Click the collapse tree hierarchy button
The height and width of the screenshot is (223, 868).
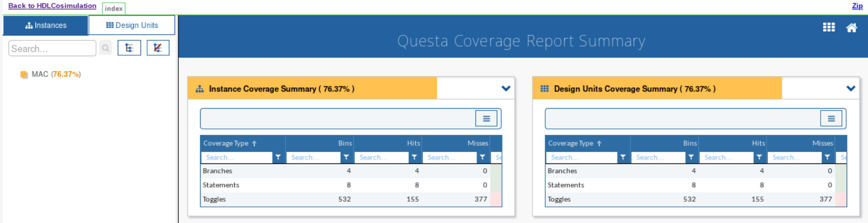pos(158,48)
